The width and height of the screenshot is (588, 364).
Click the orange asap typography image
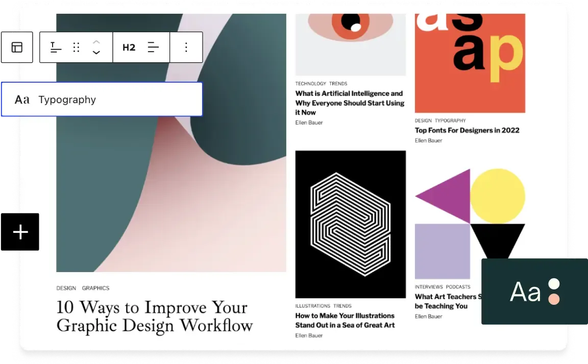coord(470,63)
